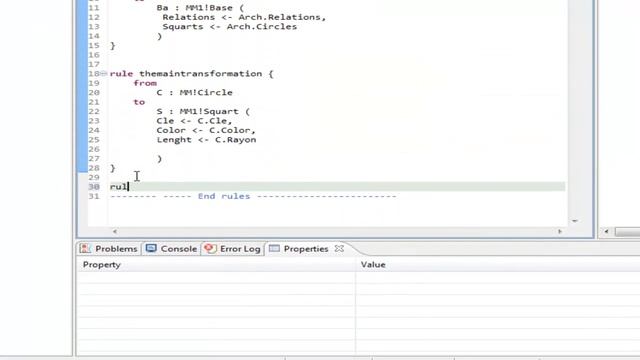Click the 'rul' text on line 30
The height and width of the screenshot is (360, 640).
(x=118, y=187)
